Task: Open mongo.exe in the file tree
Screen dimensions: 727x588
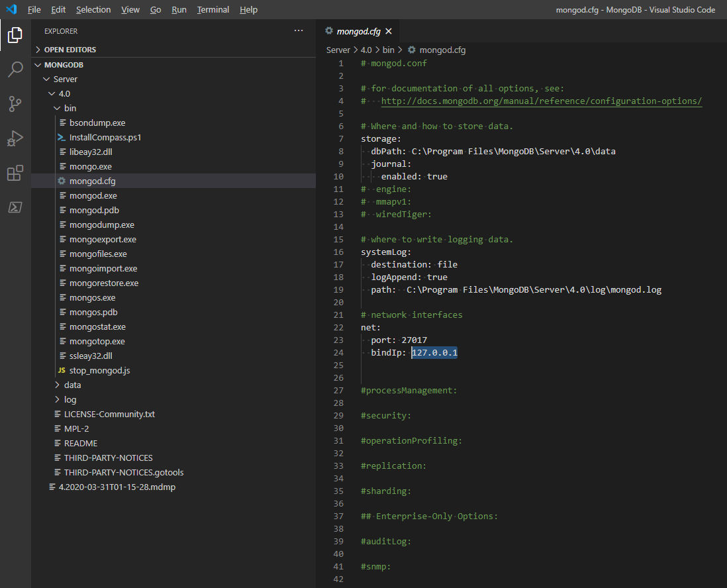Action: (x=173, y=166)
